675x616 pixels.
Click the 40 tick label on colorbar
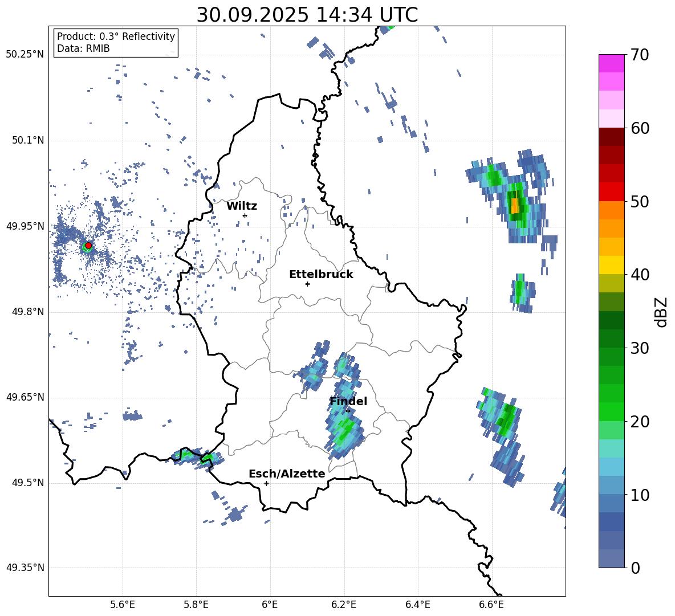tap(640, 275)
